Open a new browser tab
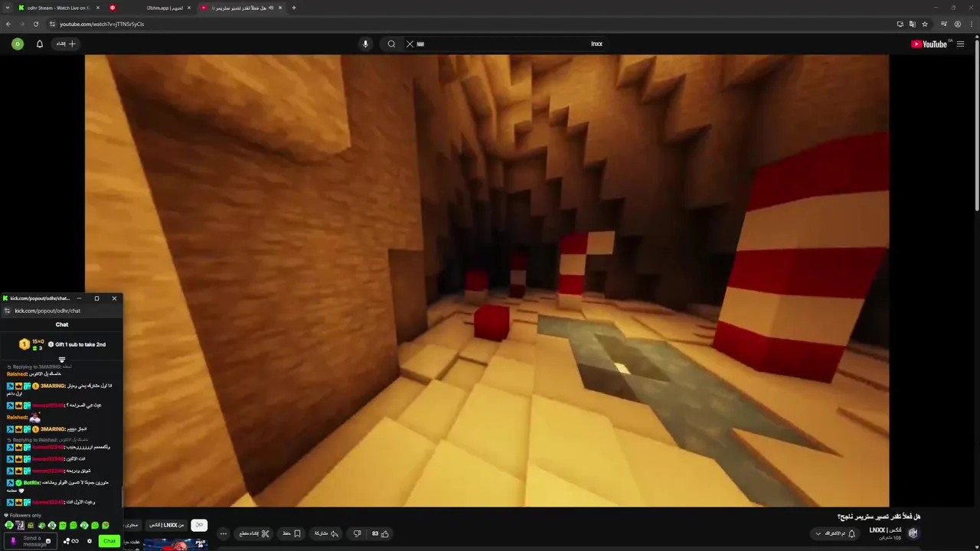 [293, 8]
